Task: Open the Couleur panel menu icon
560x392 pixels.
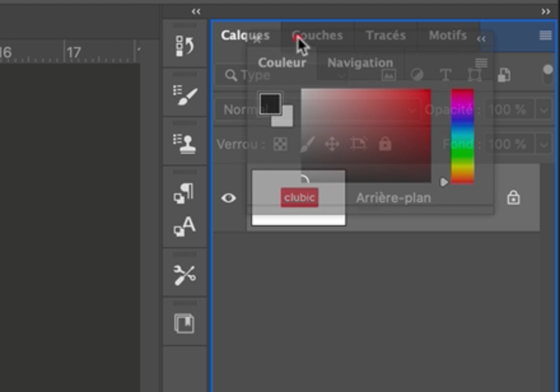Action: tap(481, 63)
